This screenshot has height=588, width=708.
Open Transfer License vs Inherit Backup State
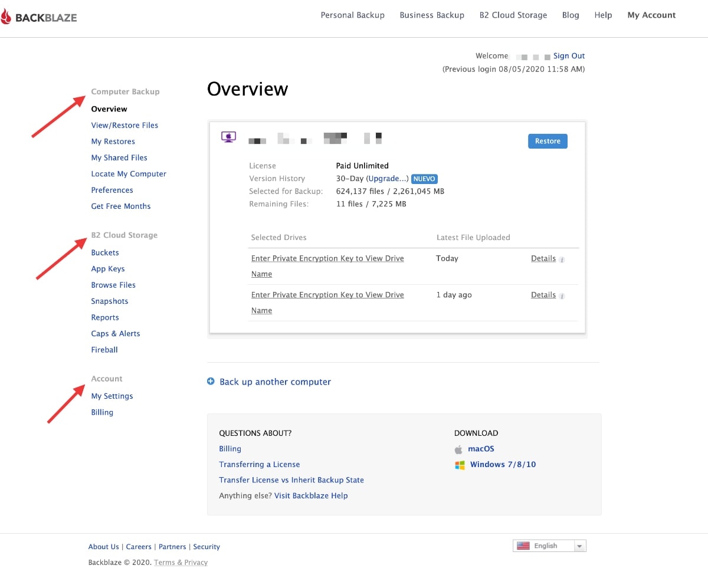coord(291,480)
